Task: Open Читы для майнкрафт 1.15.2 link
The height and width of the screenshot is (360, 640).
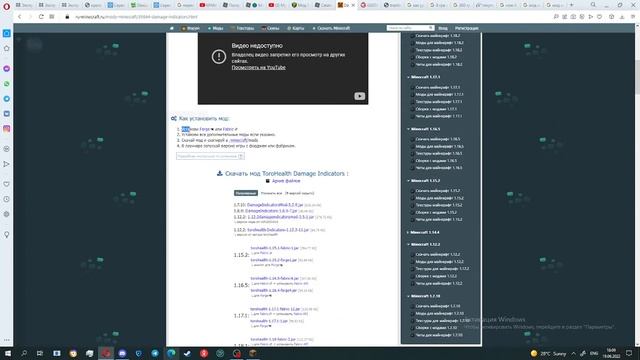Action: (x=439, y=220)
